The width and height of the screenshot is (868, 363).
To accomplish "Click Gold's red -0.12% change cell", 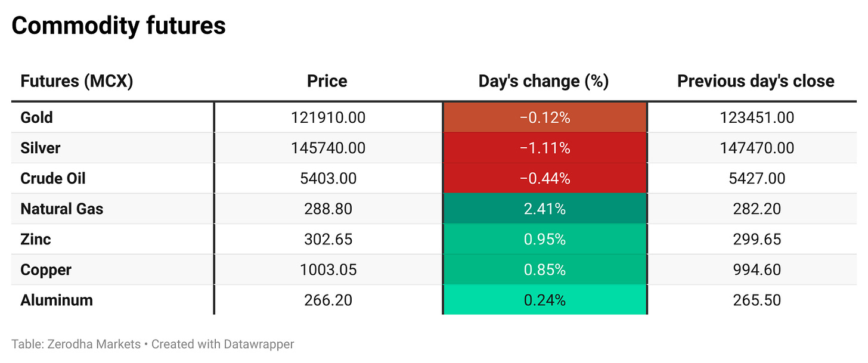I will click(544, 117).
